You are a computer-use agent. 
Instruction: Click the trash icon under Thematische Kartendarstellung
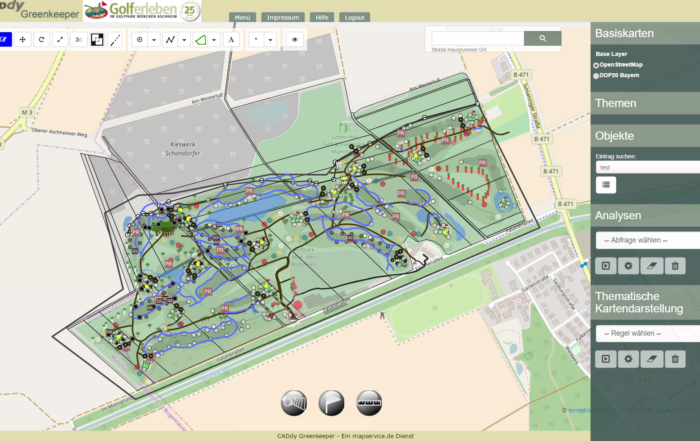pos(675,358)
